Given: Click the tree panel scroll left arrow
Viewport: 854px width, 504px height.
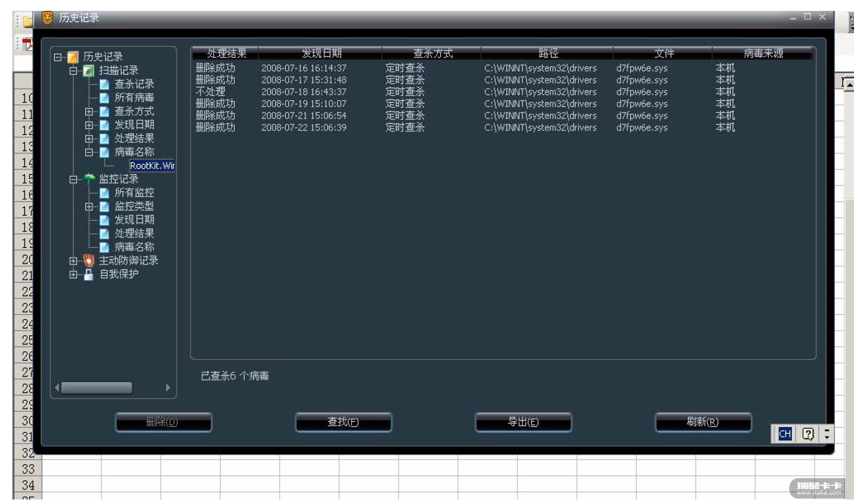Looking at the screenshot, I should click(57, 388).
